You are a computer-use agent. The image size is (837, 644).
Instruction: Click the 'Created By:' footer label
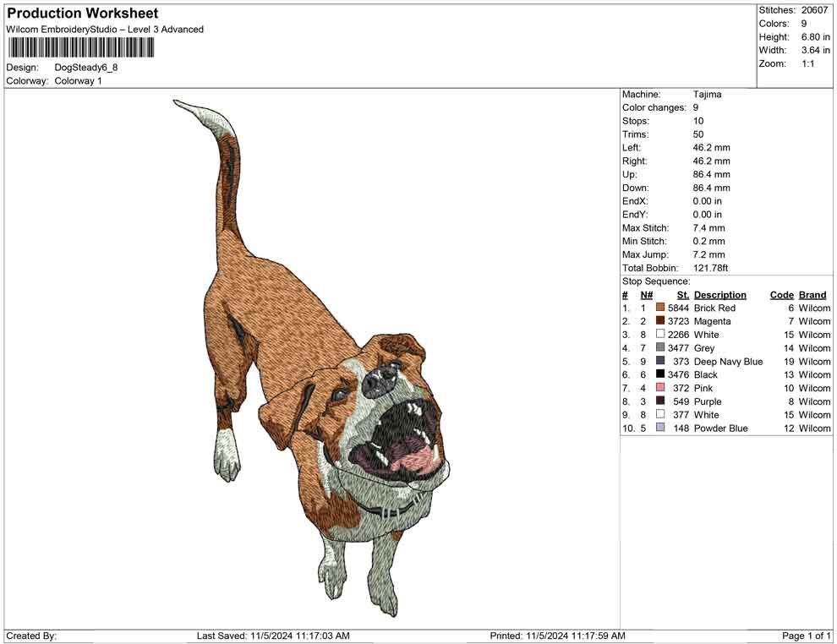tap(31, 636)
